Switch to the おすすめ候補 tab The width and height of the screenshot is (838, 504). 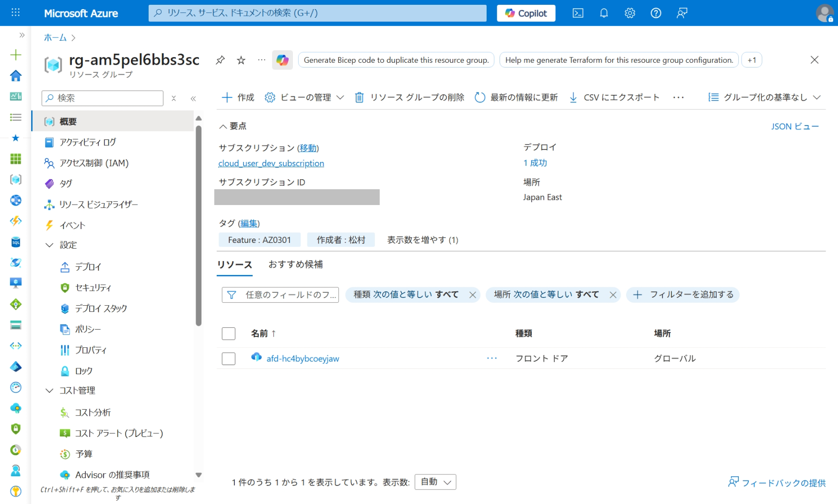[x=295, y=264]
